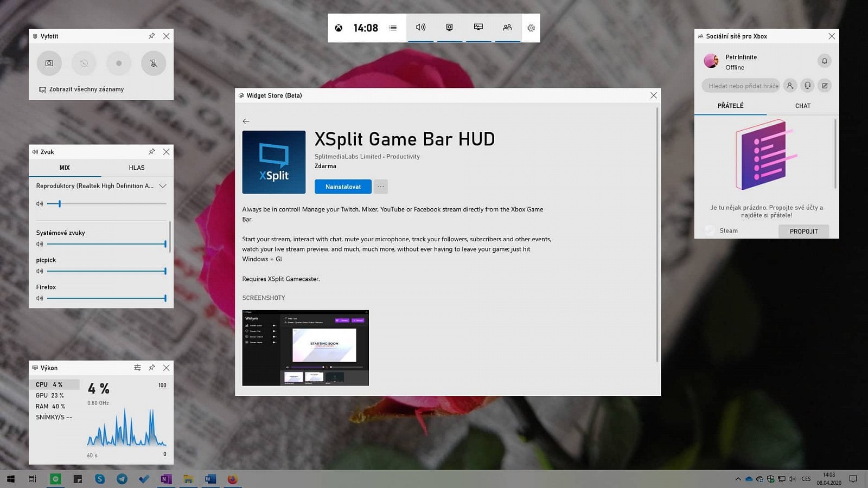The image size is (868, 488).
Task: Click PROPOJIT button for Steam
Action: [x=803, y=231]
